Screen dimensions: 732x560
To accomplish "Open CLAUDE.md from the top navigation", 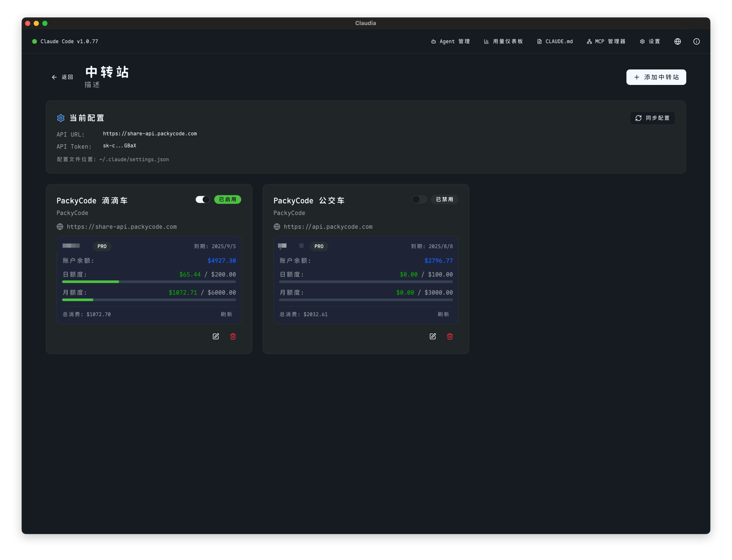I will (x=555, y=41).
